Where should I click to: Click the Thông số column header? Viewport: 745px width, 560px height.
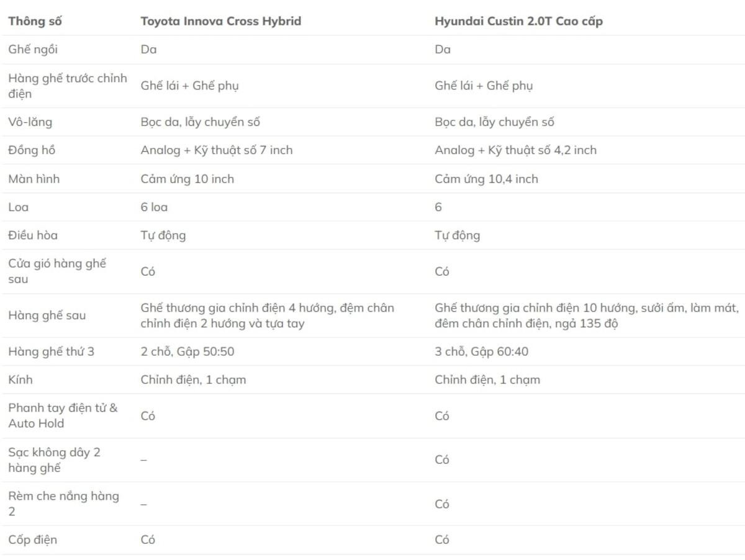pos(35,21)
